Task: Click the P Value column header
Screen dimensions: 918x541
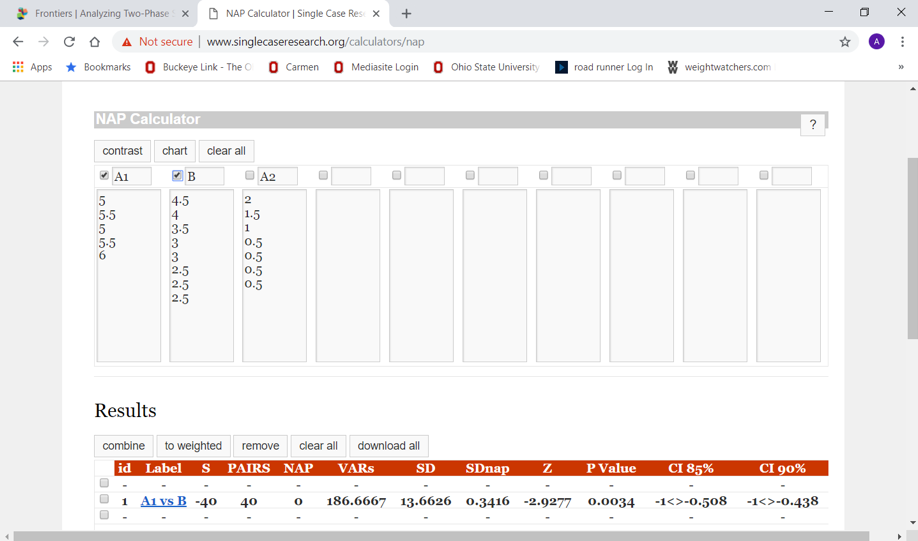Action: pos(611,468)
